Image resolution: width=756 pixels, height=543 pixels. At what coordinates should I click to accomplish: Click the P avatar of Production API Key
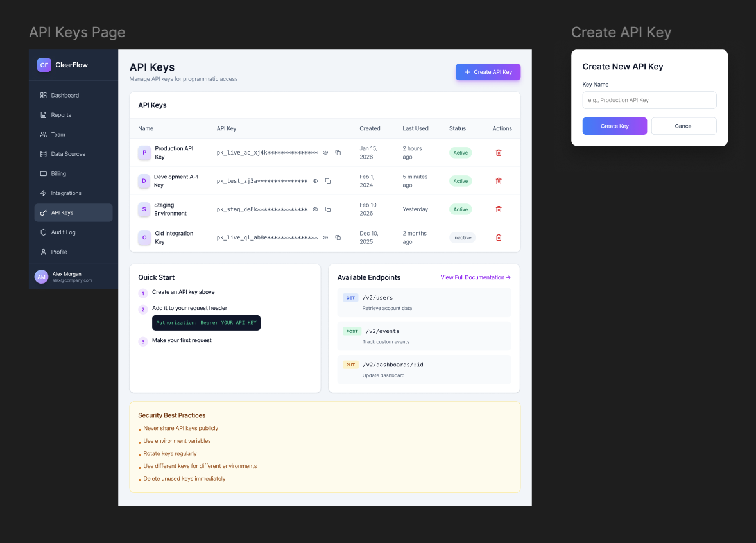144,153
